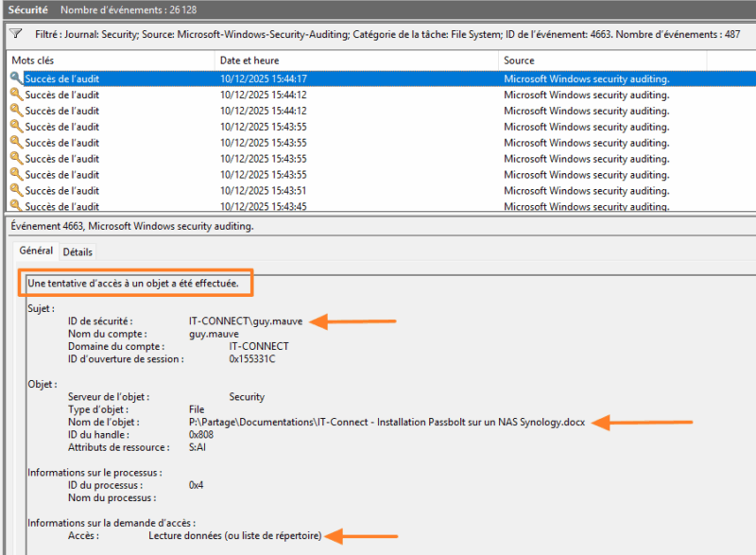Click the account name value guy.mauve
Image resolution: width=756 pixels, height=555 pixels.
coord(214,334)
